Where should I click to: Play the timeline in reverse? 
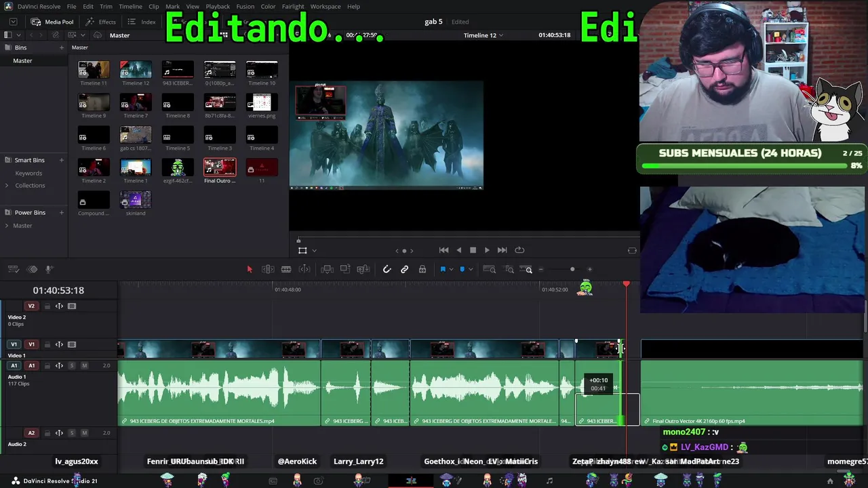[x=459, y=250]
